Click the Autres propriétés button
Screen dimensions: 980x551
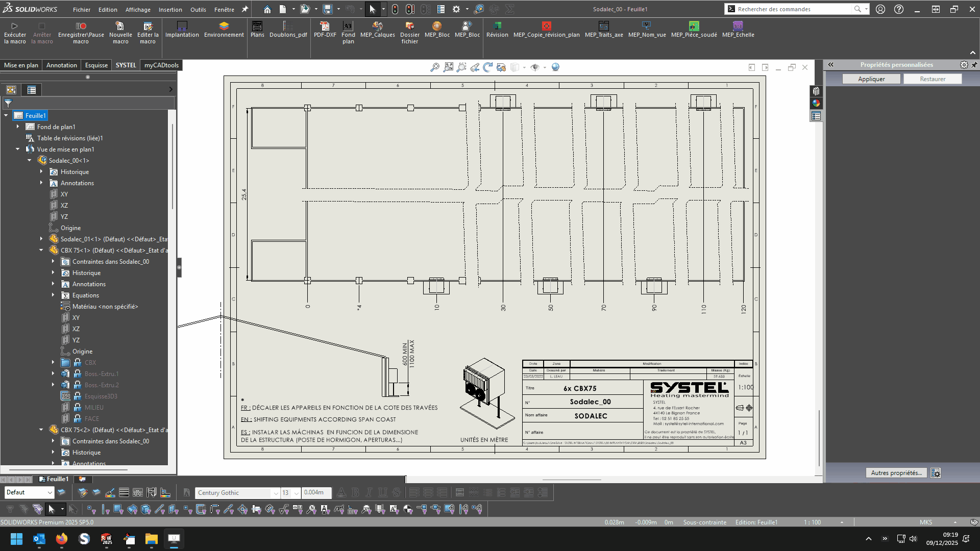coord(896,473)
